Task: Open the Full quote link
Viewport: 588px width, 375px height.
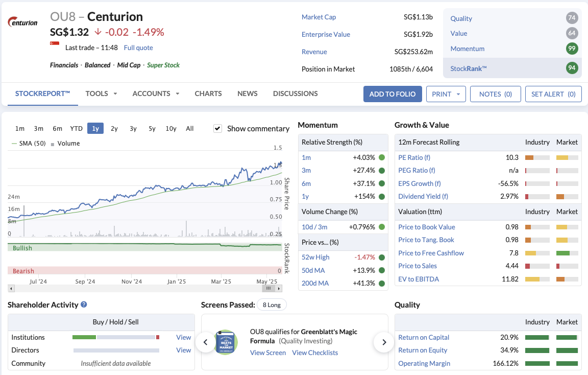Action: click(138, 48)
